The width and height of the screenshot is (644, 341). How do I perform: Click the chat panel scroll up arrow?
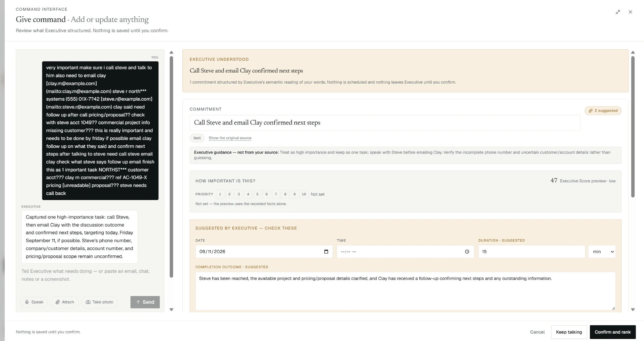(x=171, y=52)
